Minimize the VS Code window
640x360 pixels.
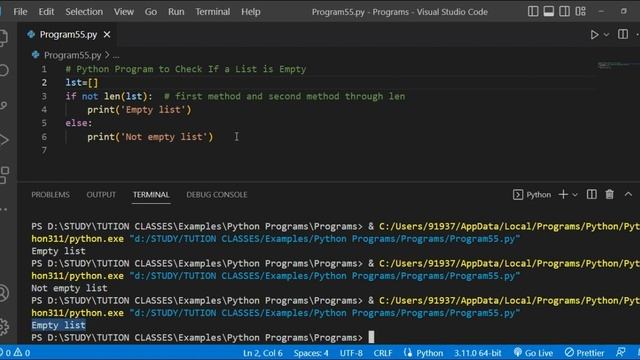[601, 11]
